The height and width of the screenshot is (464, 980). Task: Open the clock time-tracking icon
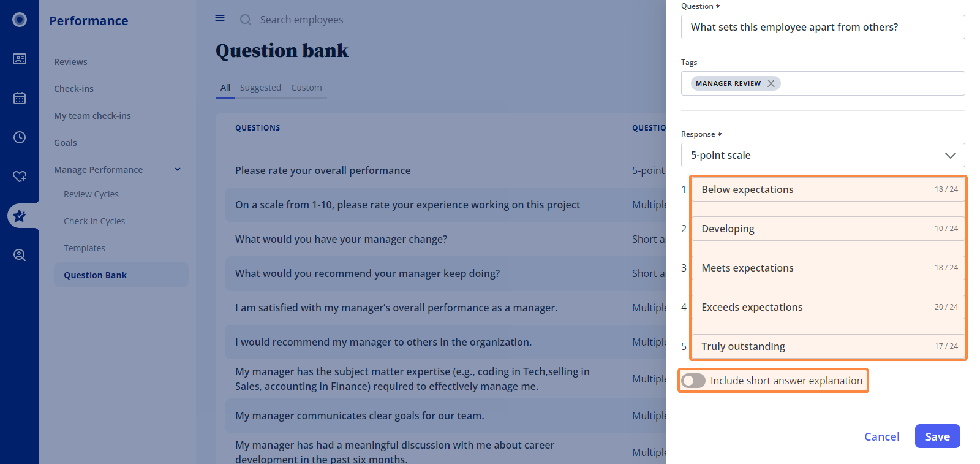point(19,137)
